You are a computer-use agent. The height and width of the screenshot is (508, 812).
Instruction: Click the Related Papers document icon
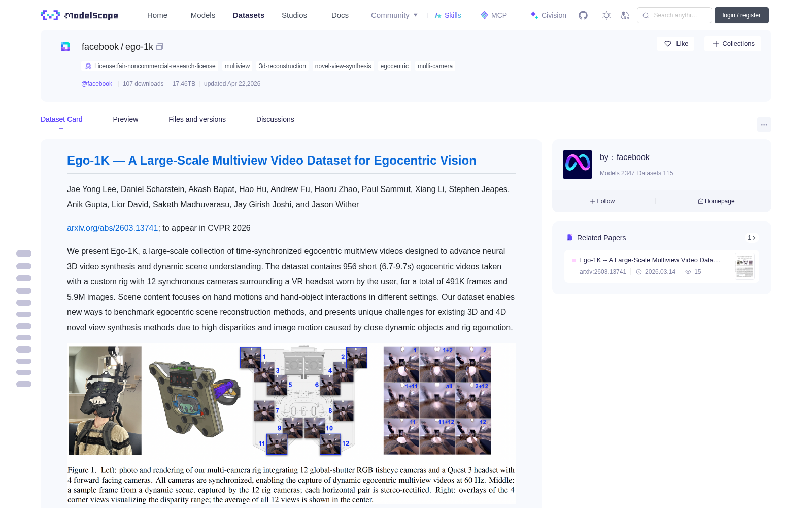pyautogui.click(x=569, y=238)
